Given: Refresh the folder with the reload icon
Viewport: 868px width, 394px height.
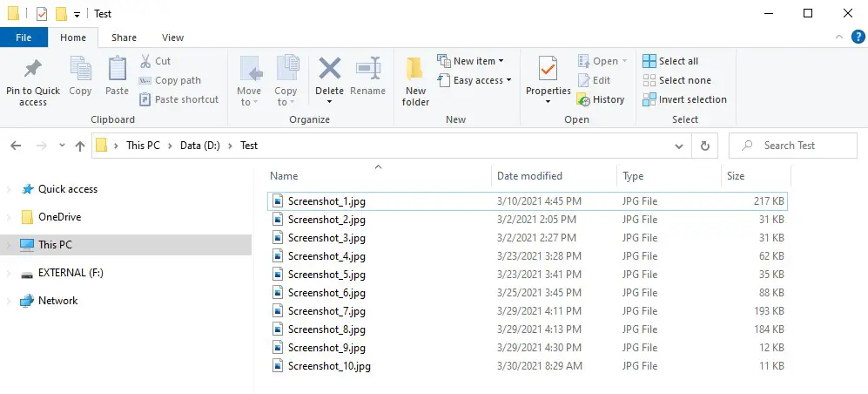Looking at the screenshot, I should coord(704,146).
